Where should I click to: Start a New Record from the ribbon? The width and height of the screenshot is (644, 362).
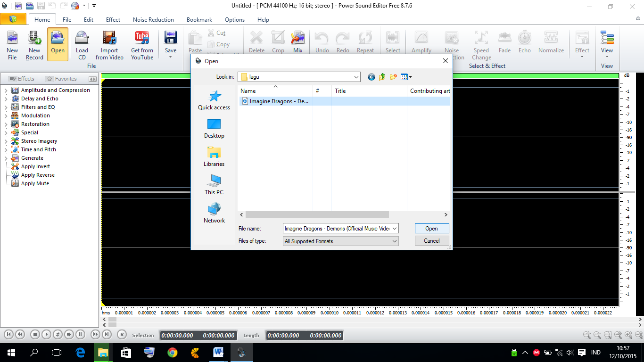click(x=34, y=45)
